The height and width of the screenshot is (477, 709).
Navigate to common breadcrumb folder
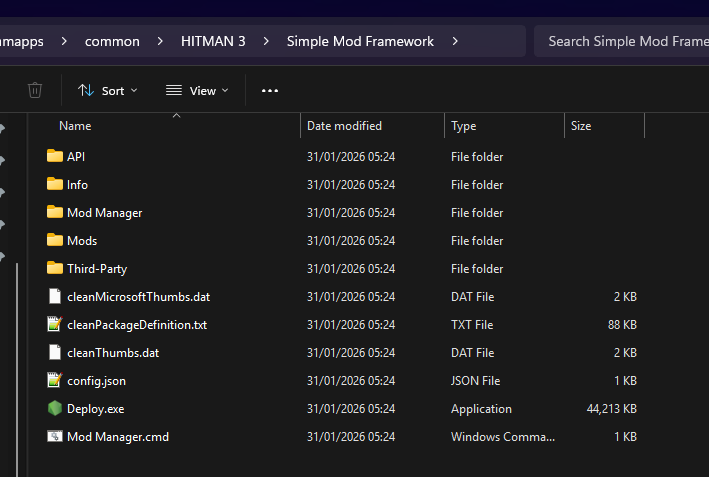pos(112,41)
